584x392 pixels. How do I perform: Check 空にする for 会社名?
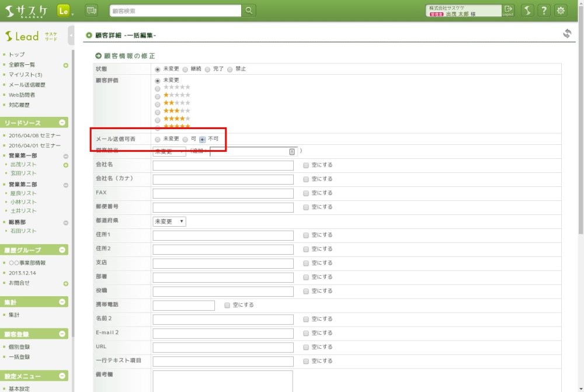[306, 165]
